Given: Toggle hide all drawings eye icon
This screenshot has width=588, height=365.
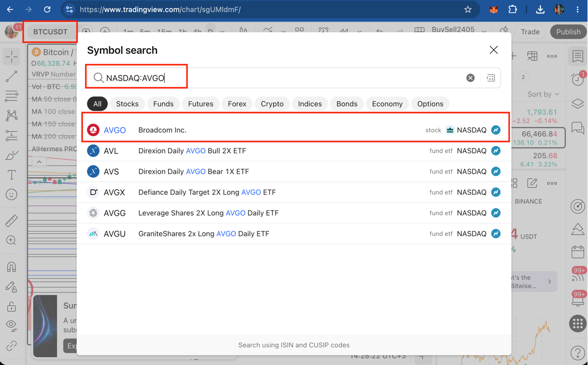Looking at the screenshot, I should point(11,326).
